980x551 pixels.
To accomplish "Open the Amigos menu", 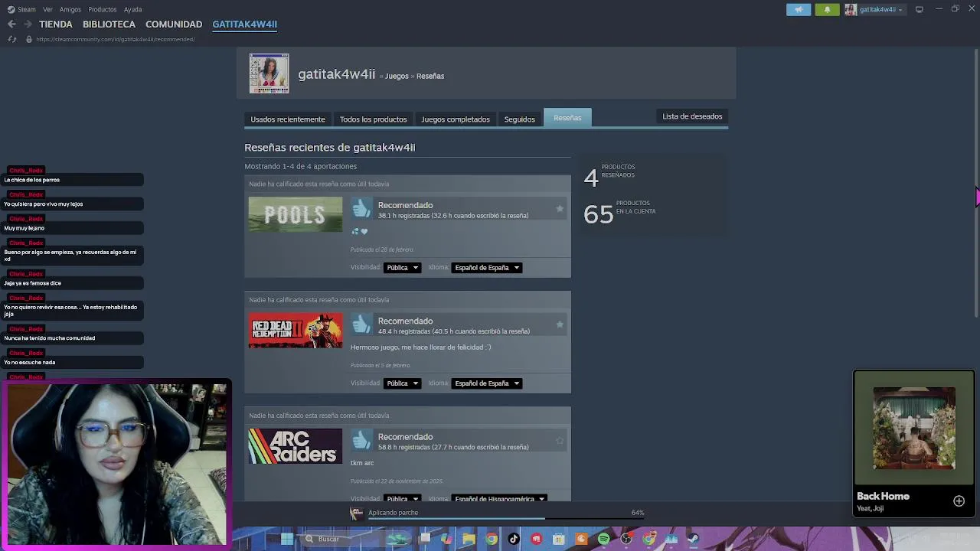I will [70, 10].
